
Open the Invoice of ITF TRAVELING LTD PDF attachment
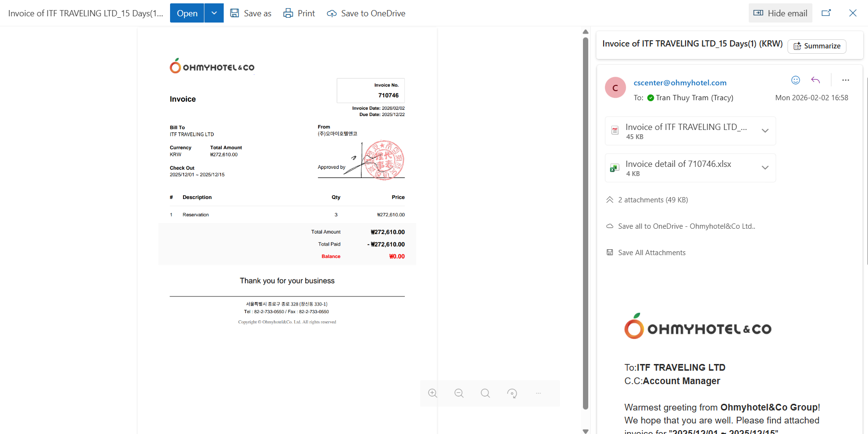685,131
